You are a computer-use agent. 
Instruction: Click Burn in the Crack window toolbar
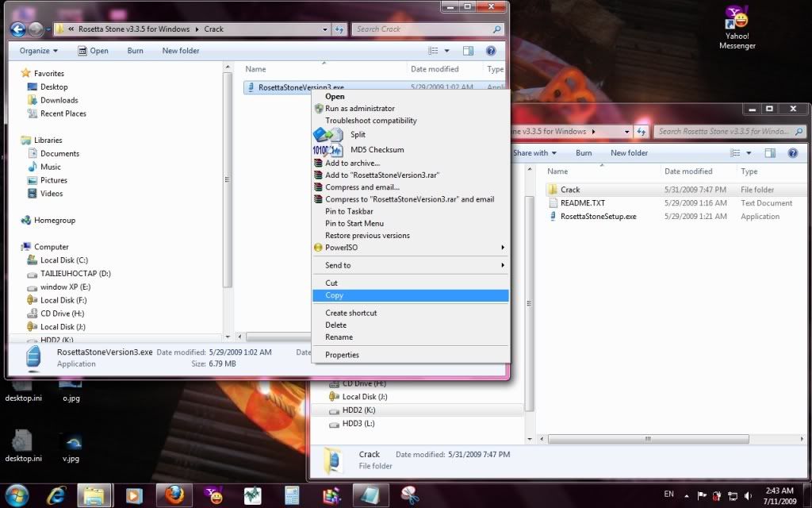point(135,50)
